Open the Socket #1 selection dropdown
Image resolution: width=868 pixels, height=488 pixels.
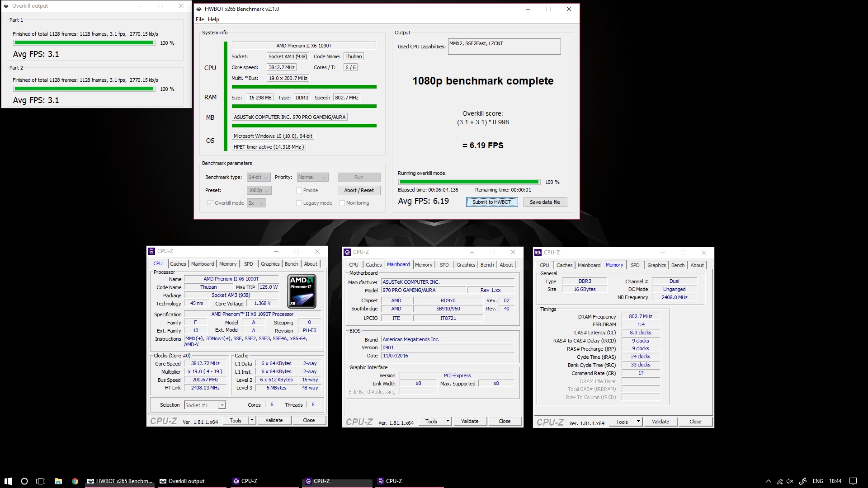pos(205,405)
